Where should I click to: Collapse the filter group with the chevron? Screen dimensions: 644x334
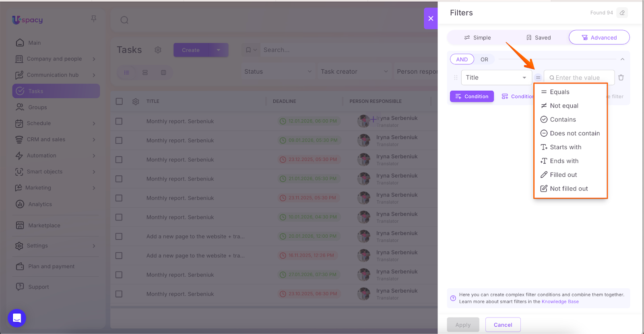(x=622, y=60)
